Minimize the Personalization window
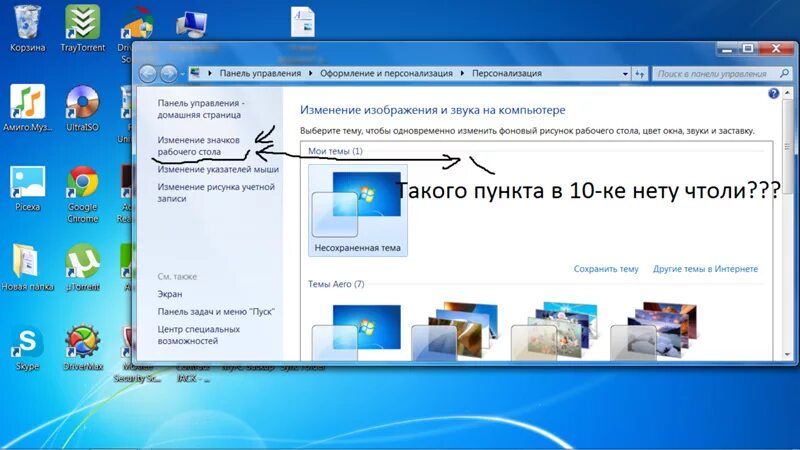 (x=728, y=48)
